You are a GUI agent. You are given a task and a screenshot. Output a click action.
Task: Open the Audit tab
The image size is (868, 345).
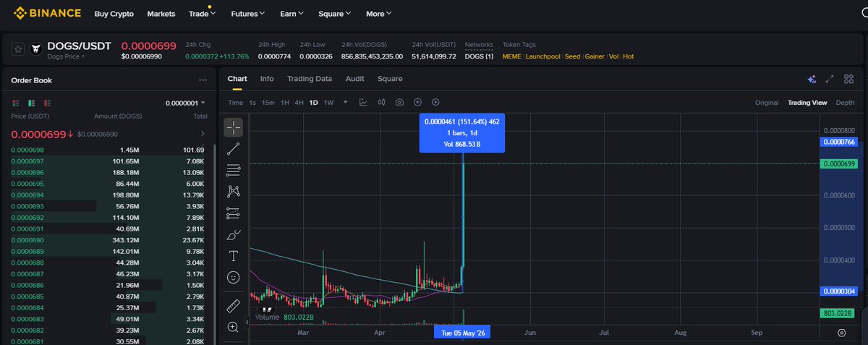pyautogui.click(x=354, y=79)
